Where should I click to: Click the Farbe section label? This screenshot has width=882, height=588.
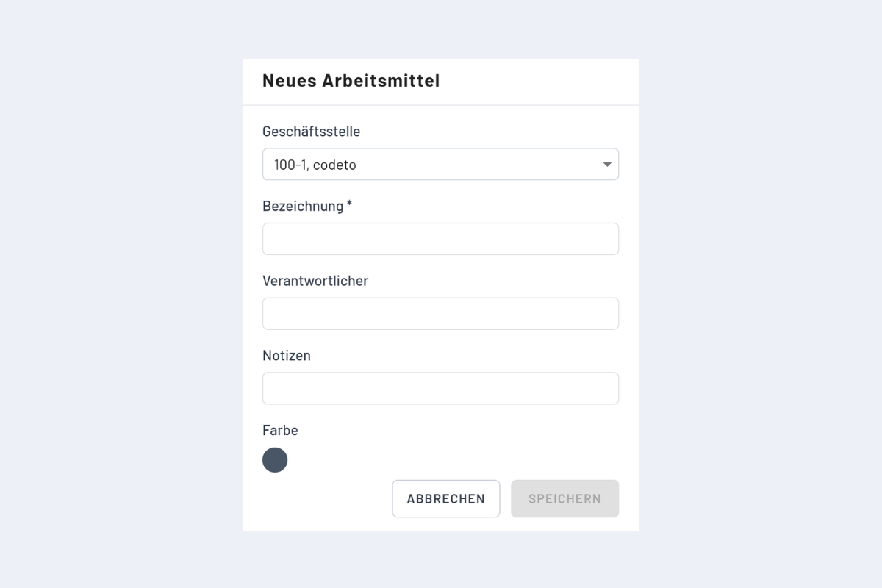(x=280, y=430)
